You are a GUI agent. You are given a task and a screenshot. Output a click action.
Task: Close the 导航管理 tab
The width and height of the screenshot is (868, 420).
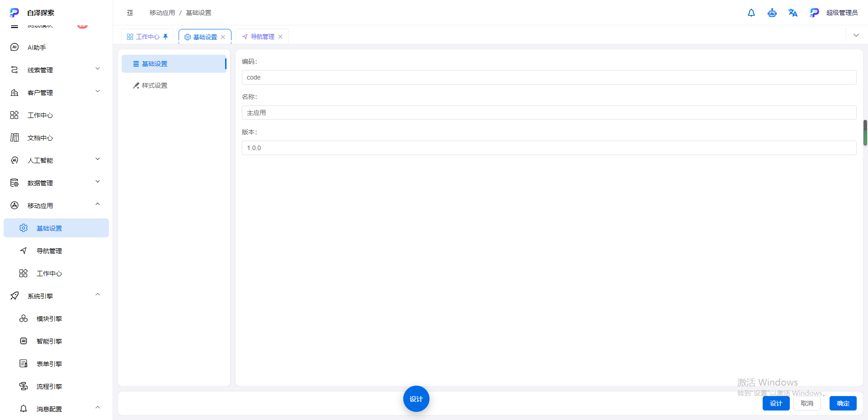point(280,37)
